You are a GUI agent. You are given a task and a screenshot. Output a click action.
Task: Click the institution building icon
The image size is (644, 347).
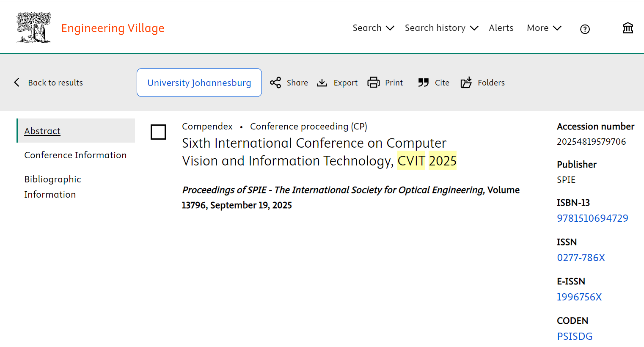click(627, 28)
